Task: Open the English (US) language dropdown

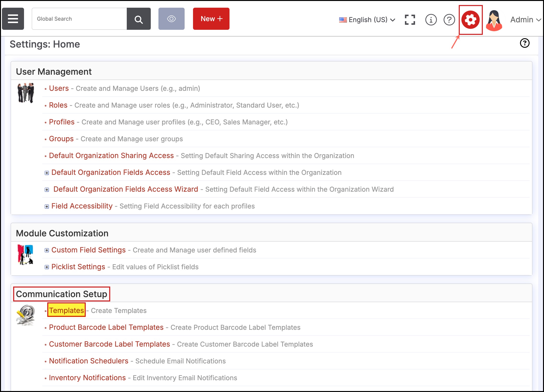Action: pos(367,20)
